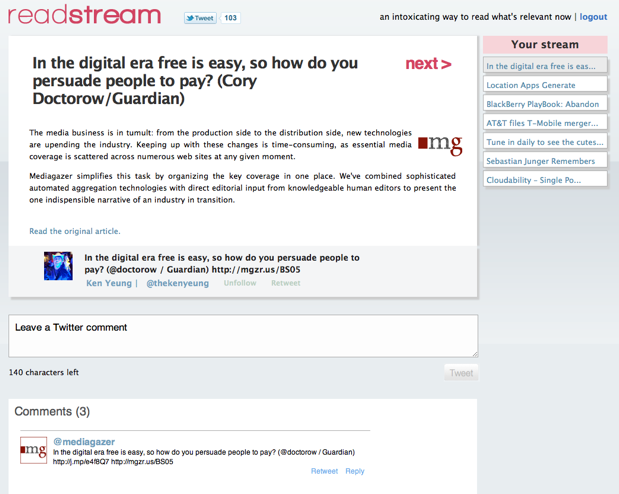Click the mgzr.us/BS05 link in Ken Yeung's tweet
Screen dimensions: 619x494
[x=256, y=270]
